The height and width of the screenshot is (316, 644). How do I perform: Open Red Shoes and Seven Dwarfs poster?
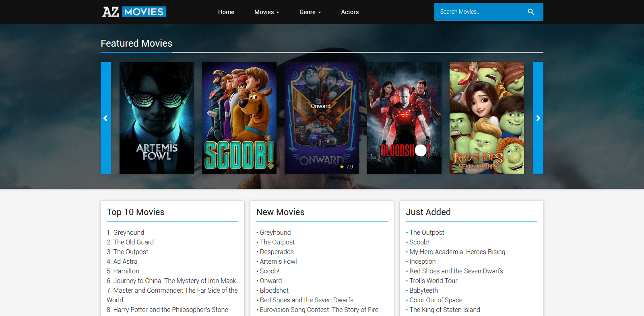coord(487,118)
